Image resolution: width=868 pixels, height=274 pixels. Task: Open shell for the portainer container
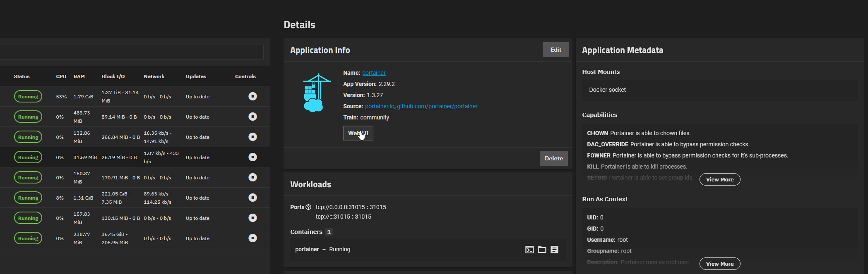[x=529, y=250]
